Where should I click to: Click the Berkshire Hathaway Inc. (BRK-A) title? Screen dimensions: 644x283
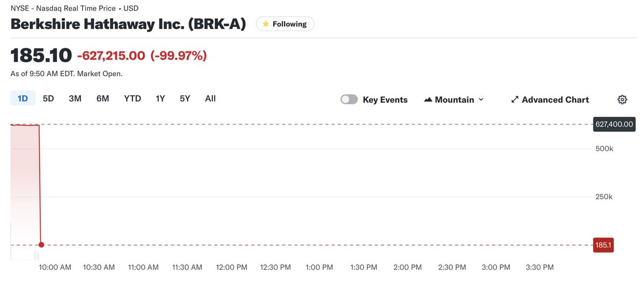coord(128,24)
